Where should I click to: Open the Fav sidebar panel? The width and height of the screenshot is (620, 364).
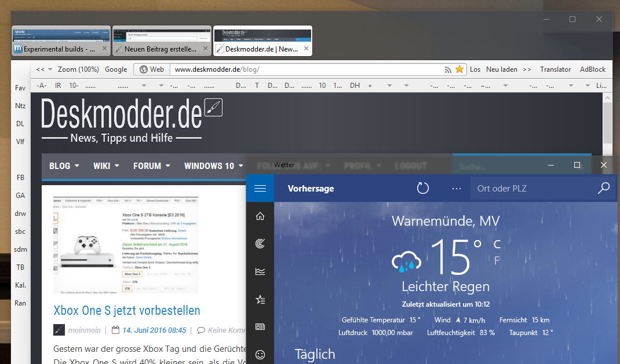(x=20, y=87)
